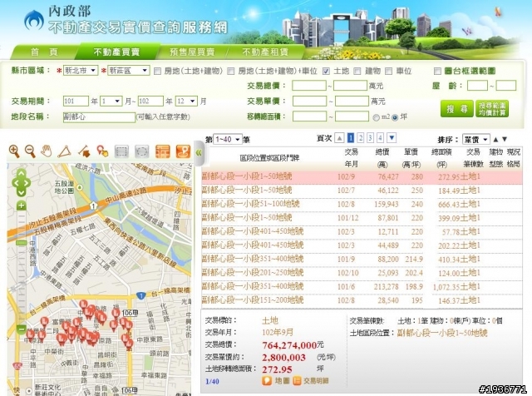The height and width of the screenshot is (396, 532).
Task: Focus the start year 101 field
Action: (x=76, y=101)
